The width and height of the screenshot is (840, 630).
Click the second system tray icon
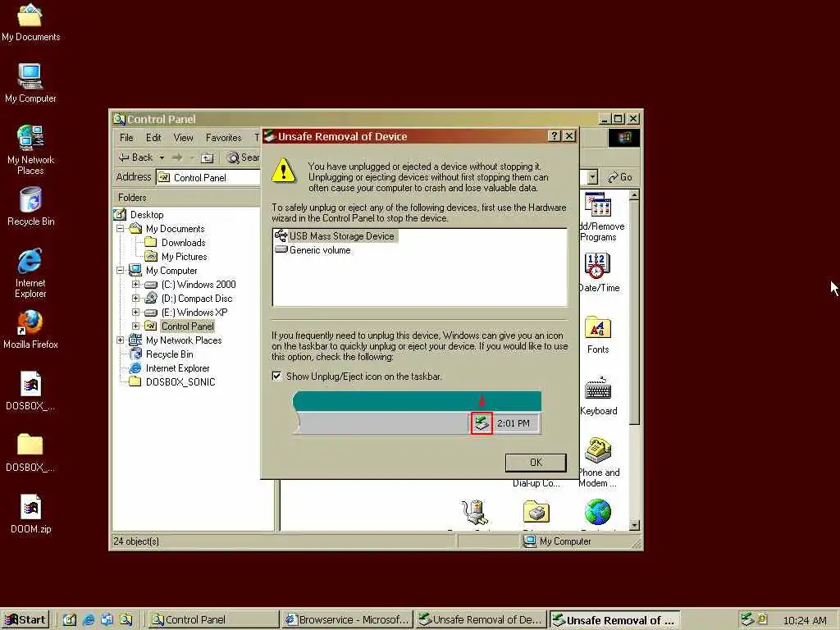click(x=762, y=619)
